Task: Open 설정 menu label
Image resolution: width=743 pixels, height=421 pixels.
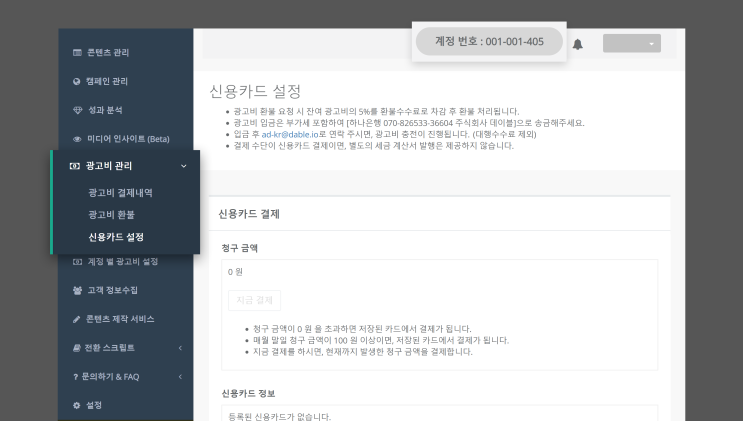Action: point(94,405)
